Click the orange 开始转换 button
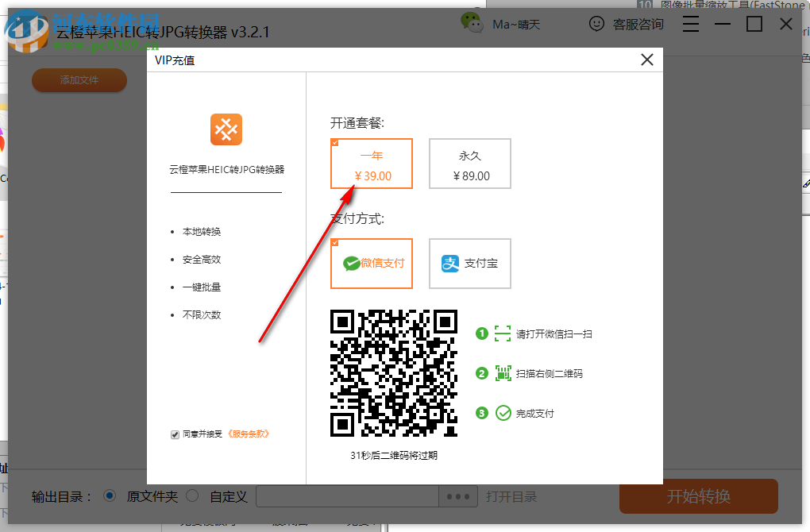This screenshot has width=810, height=532. coord(697,496)
